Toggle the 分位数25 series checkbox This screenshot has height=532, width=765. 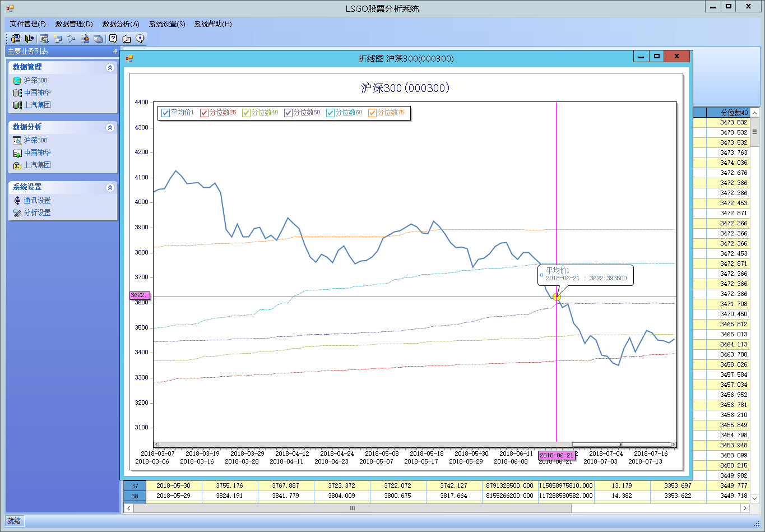(204, 113)
